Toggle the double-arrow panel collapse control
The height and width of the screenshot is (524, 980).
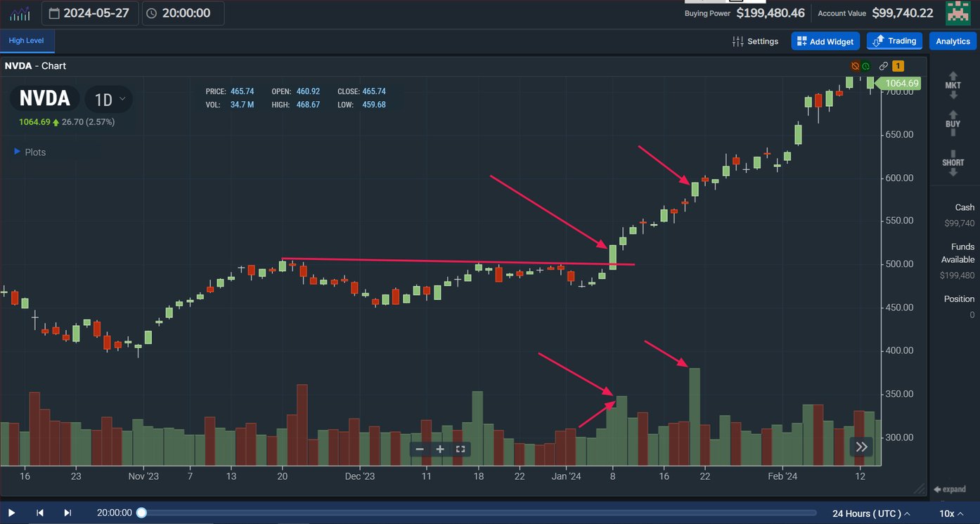(x=861, y=447)
